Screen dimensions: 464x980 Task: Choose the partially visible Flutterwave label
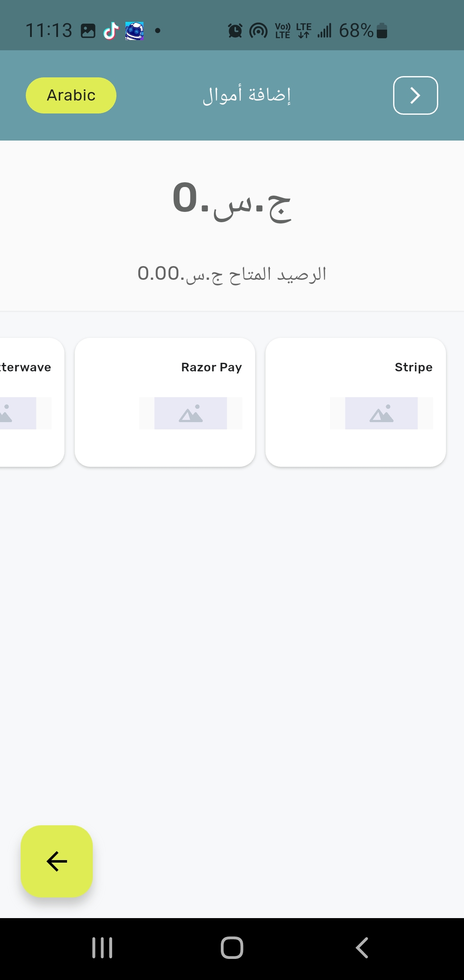(25, 367)
